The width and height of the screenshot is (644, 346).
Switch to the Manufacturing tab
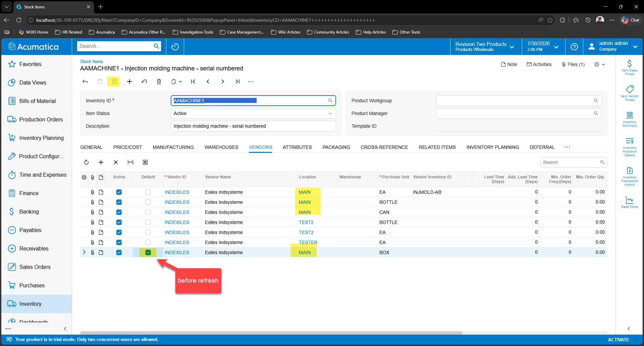[173, 147]
